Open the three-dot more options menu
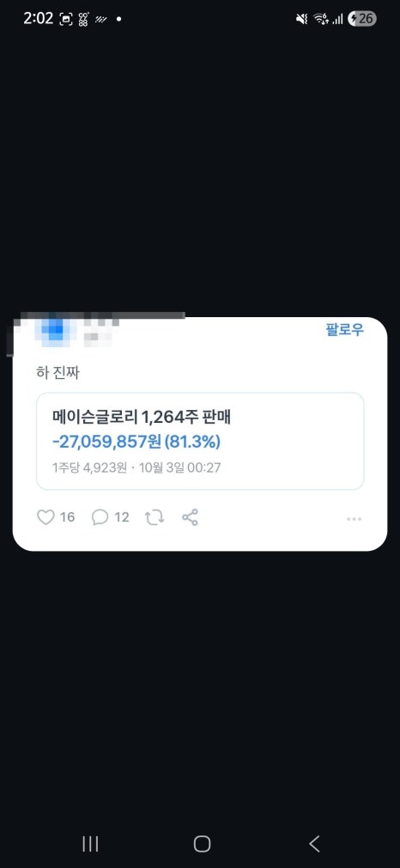Screen dimensions: 400x868 pyautogui.click(x=355, y=519)
